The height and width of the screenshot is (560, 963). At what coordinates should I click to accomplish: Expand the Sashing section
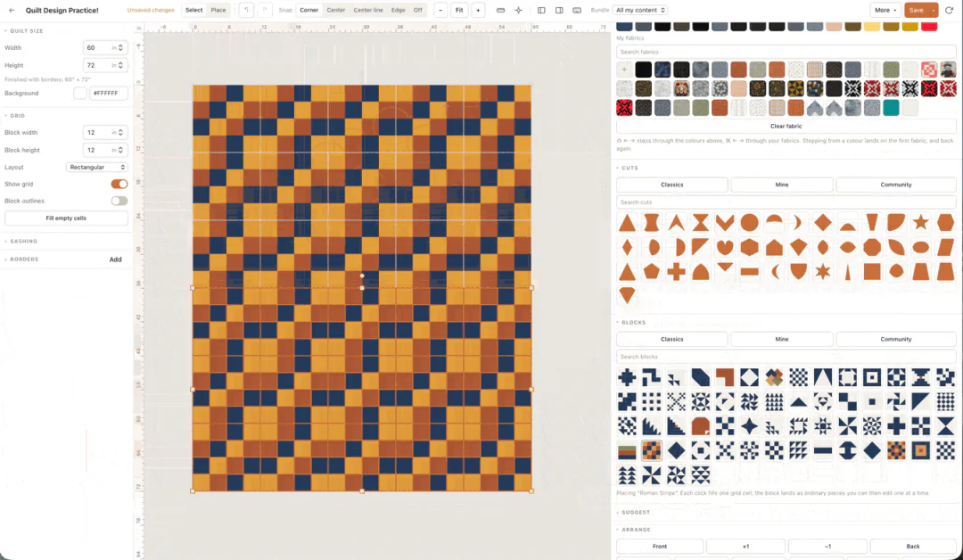[x=22, y=242]
